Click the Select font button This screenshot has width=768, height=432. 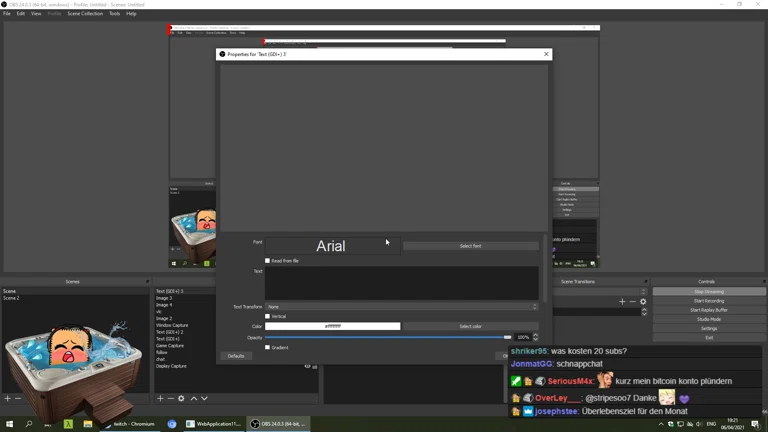[470, 246]
